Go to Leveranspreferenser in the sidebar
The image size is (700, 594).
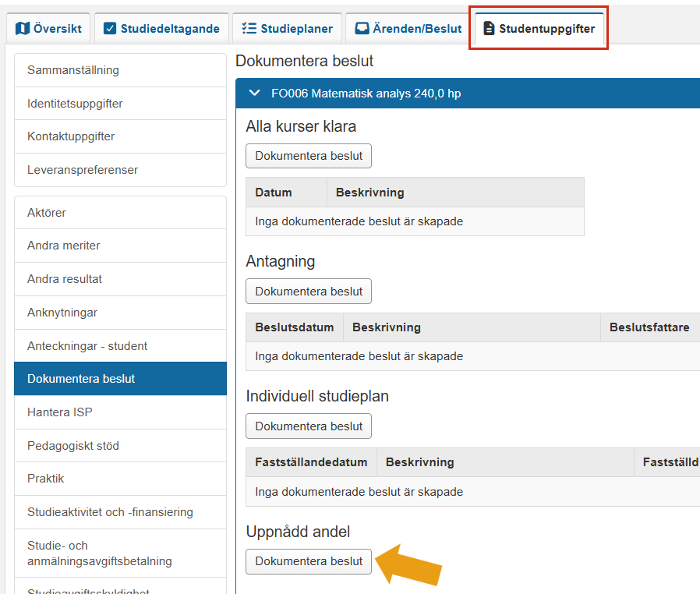pos(121,170)
